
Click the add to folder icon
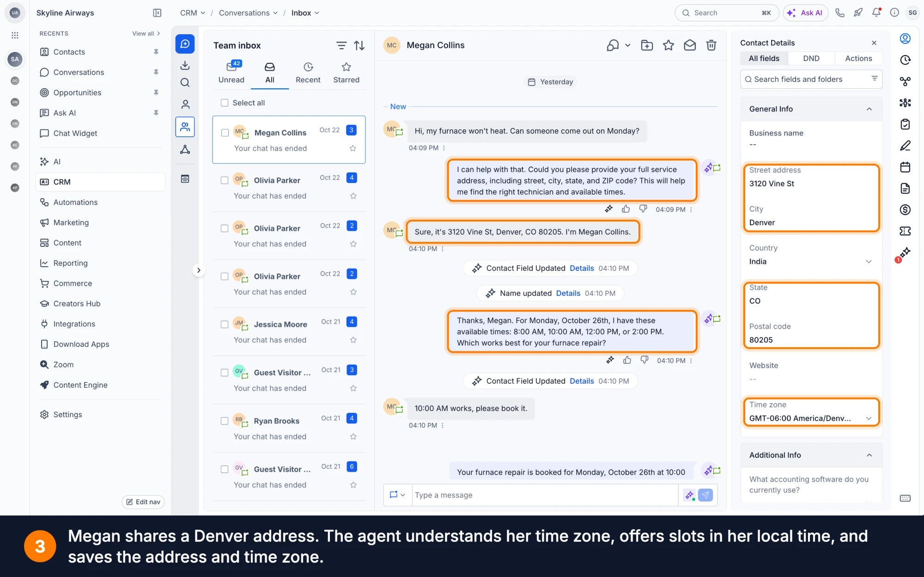click(647, 45)
